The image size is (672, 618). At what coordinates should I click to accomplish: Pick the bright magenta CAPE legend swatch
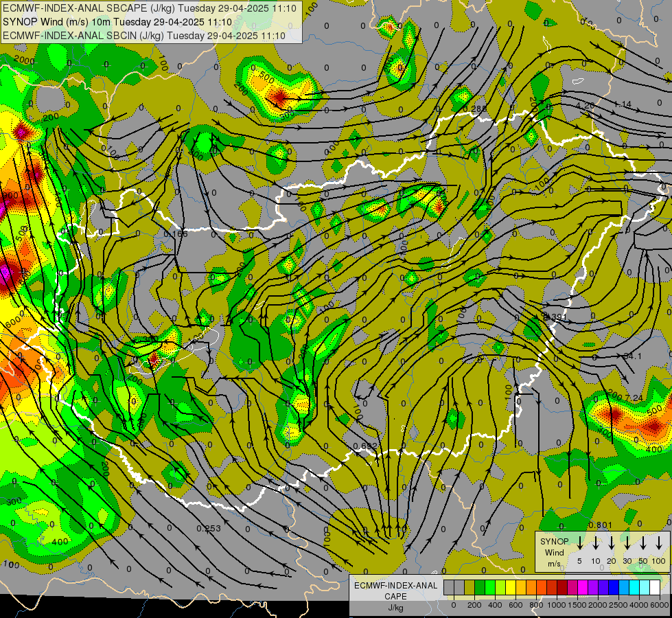coord(583,588)
